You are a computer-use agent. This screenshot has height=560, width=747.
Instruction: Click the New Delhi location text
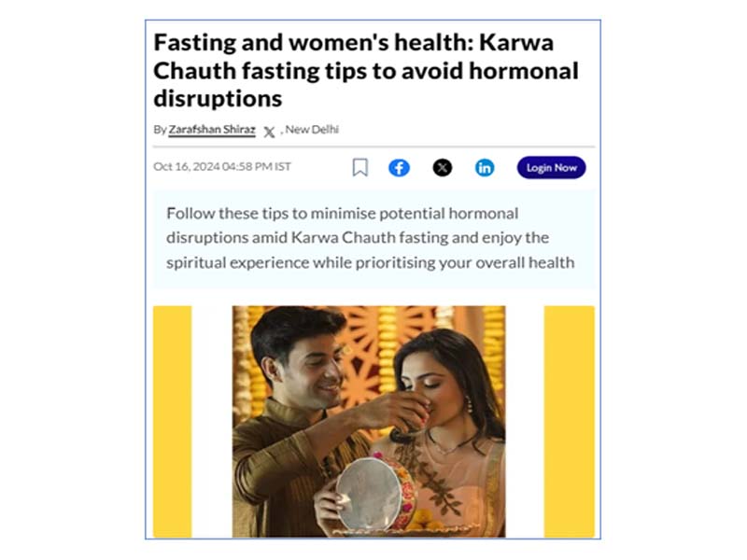pyautogui.click(x=312, y=130)
